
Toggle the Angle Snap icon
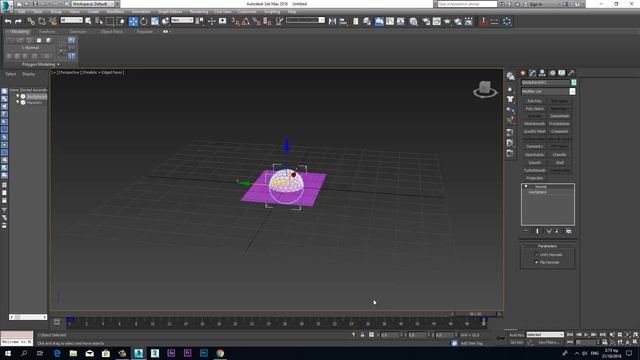coord(246,21)
